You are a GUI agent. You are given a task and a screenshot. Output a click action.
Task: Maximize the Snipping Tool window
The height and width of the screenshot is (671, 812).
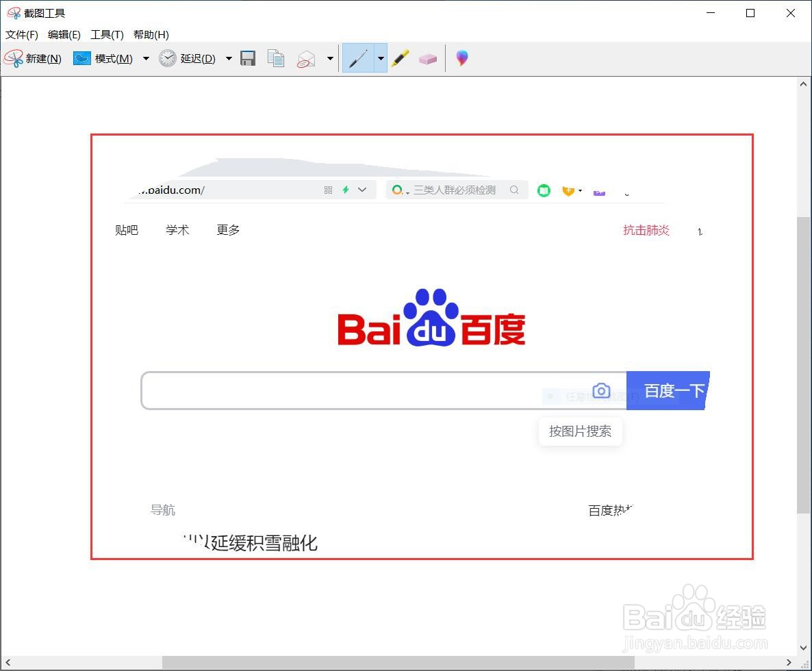[x=750, y=13]
